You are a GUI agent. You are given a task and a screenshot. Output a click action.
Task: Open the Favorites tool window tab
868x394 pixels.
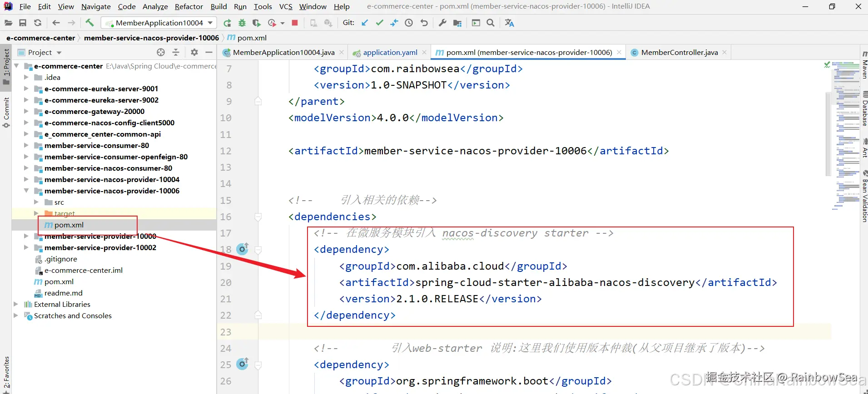pos(6,374)
